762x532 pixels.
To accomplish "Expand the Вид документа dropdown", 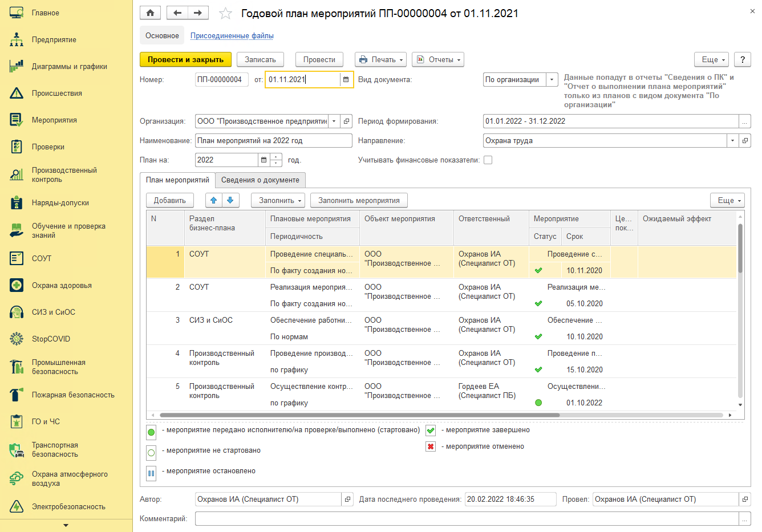I will tap(552, 80).
